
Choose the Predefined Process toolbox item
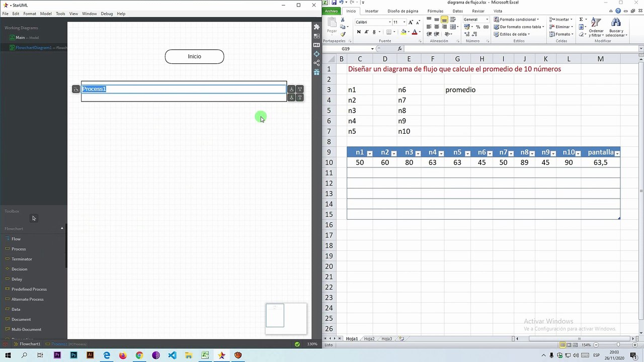click(29, 289)
